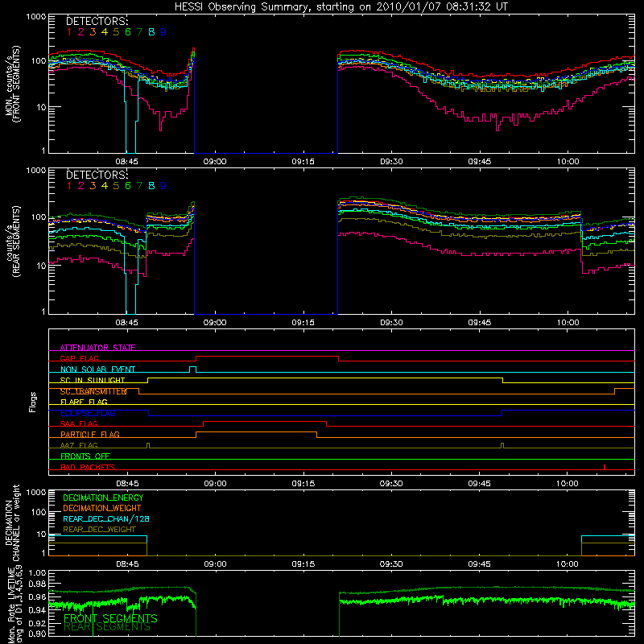Click 09:45 tick label under front segments panel
Viewport: 644px width, 644px height.
point(479,162)
